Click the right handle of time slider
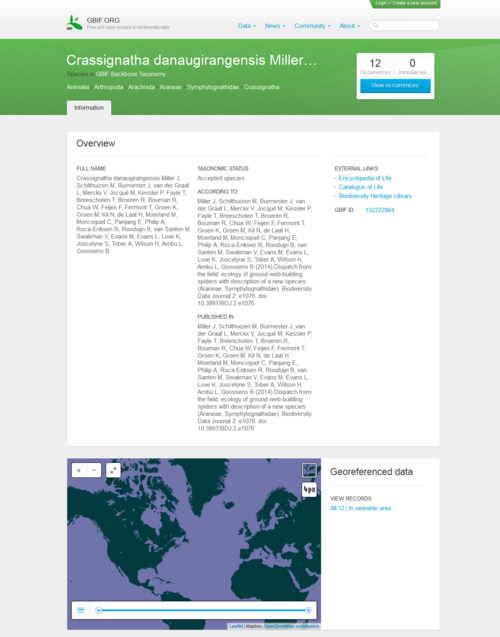500x637 pixels. point(308,610)
